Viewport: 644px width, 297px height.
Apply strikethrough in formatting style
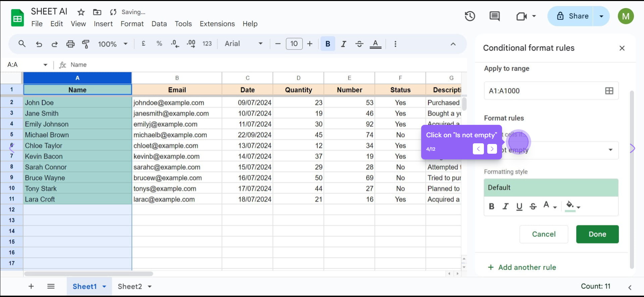[x=533, y=206]
